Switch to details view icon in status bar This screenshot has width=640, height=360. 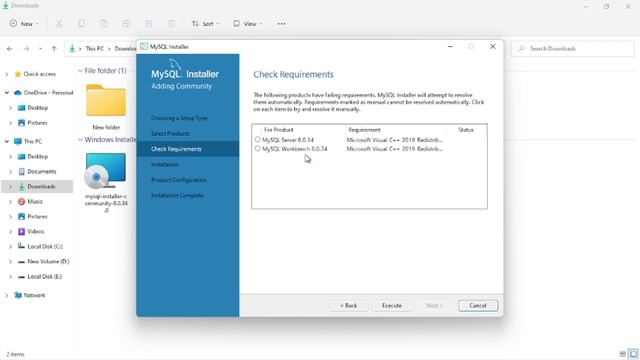click(622, 354)
